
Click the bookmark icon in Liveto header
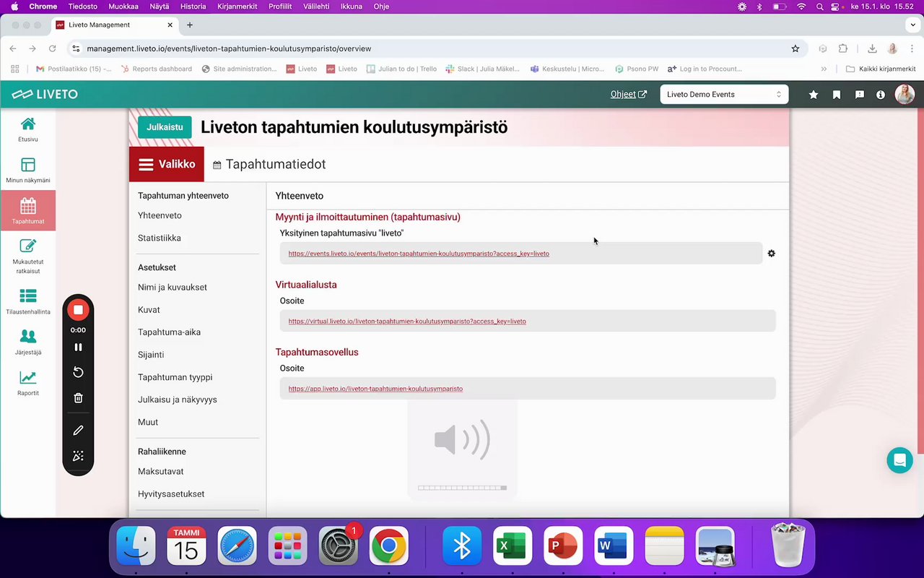click(837, 95)
